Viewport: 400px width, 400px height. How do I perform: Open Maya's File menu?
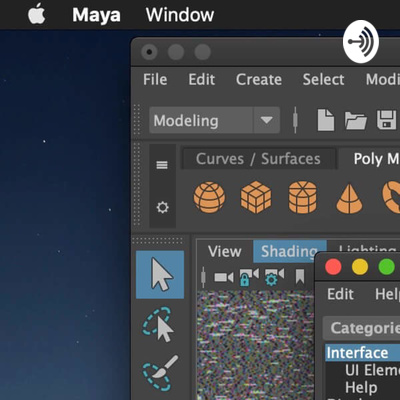(x=155, y=80)
